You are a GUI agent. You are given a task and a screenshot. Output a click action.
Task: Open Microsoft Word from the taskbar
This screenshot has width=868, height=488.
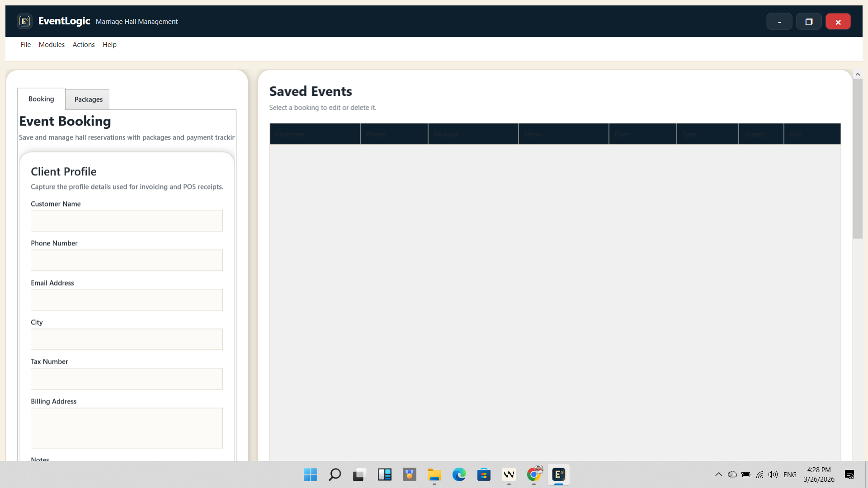(x=509, y=474)
